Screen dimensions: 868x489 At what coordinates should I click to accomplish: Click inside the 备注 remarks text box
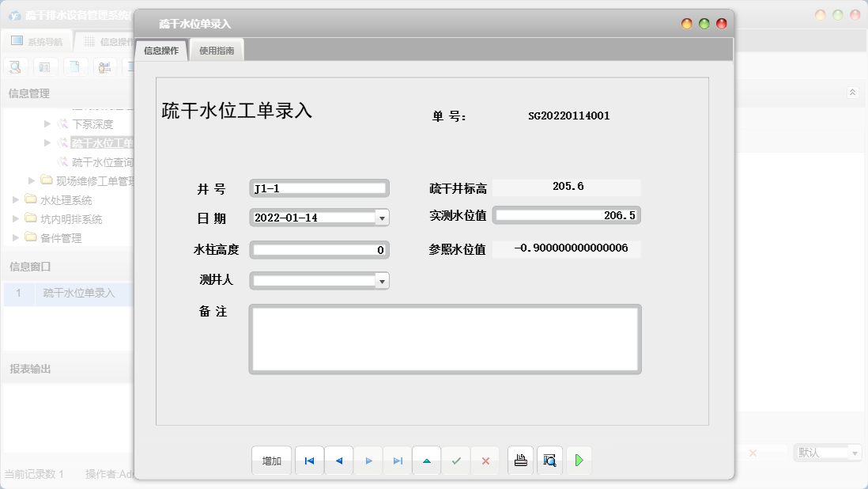click(445, 339)
